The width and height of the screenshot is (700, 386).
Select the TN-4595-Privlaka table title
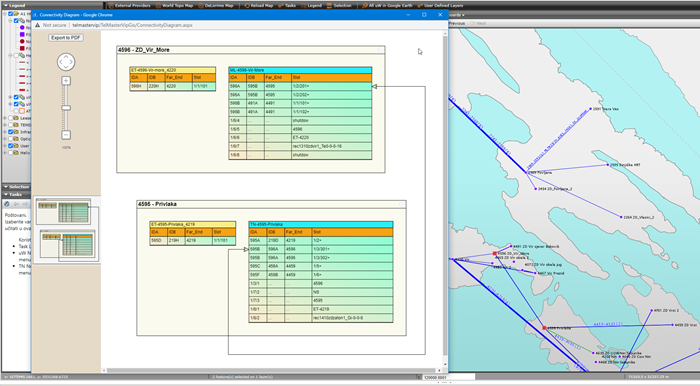[321, 224]
